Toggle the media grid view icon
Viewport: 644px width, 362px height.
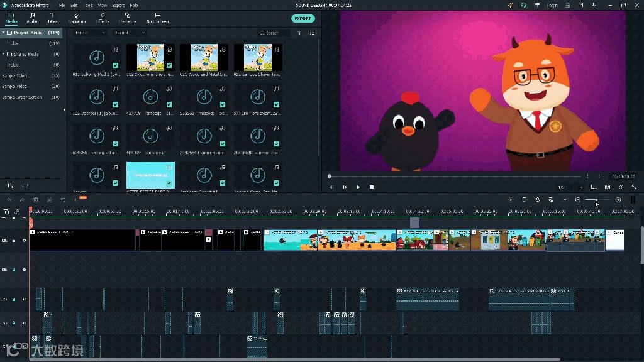(x=312, y=33)
